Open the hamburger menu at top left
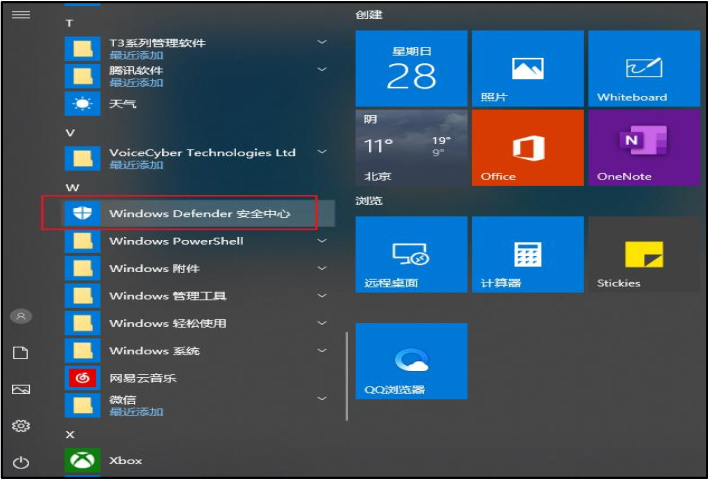 (x=21, y=15)
